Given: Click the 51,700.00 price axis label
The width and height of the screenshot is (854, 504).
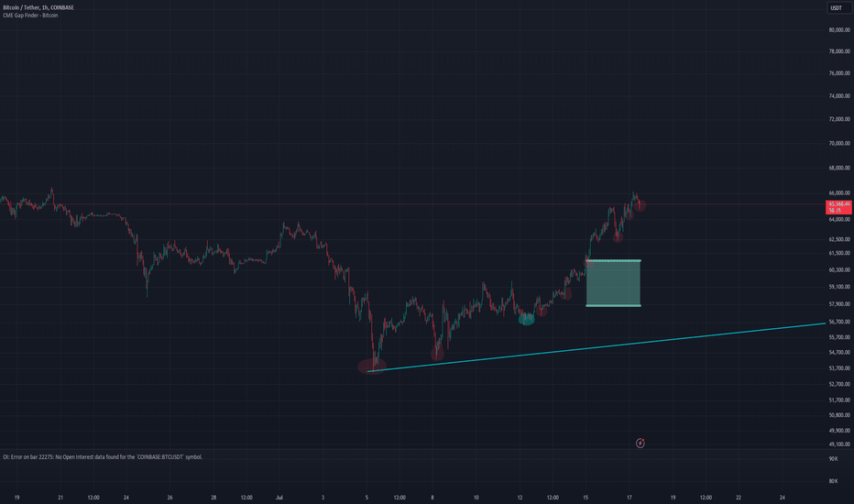Looking at the screenshot, I should coord(839,400).
